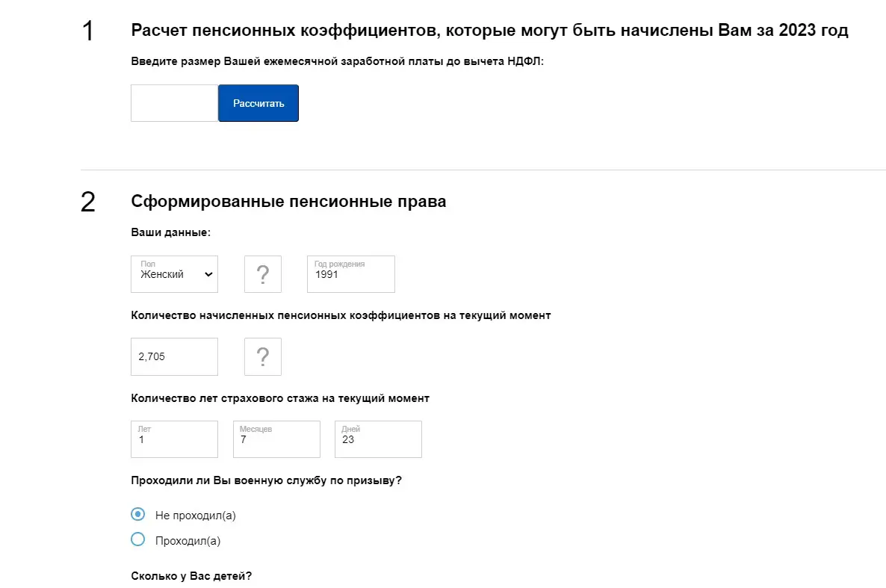This screenshot has height=588, width=886.
Task: Edit the "Месяцев" months field
Action: pyautogui.click(x=276, y=439)
